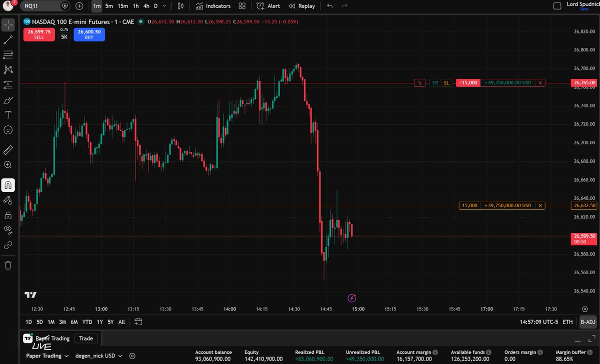
Task: Select the 3M date range
Action: click(62, 322)
